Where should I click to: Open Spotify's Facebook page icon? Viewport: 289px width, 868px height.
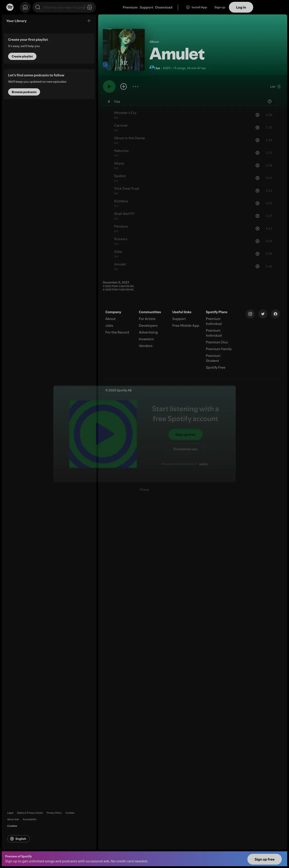275,314
